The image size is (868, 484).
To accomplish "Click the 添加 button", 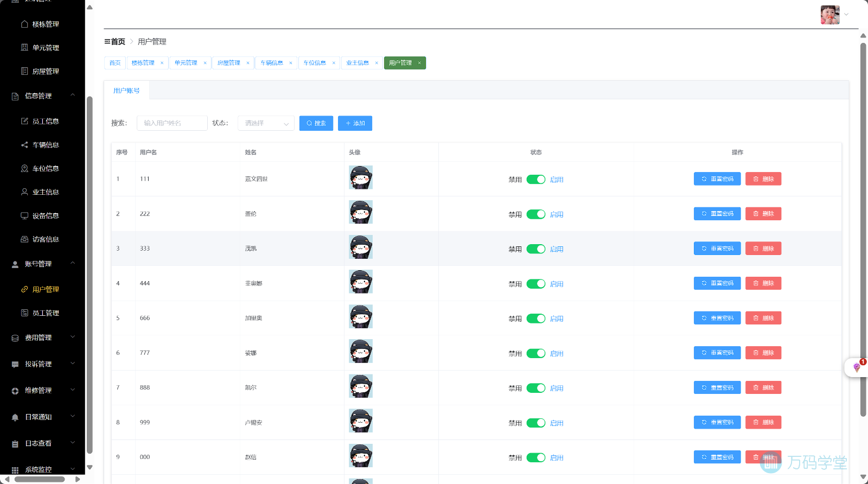I will click(355, 123).
